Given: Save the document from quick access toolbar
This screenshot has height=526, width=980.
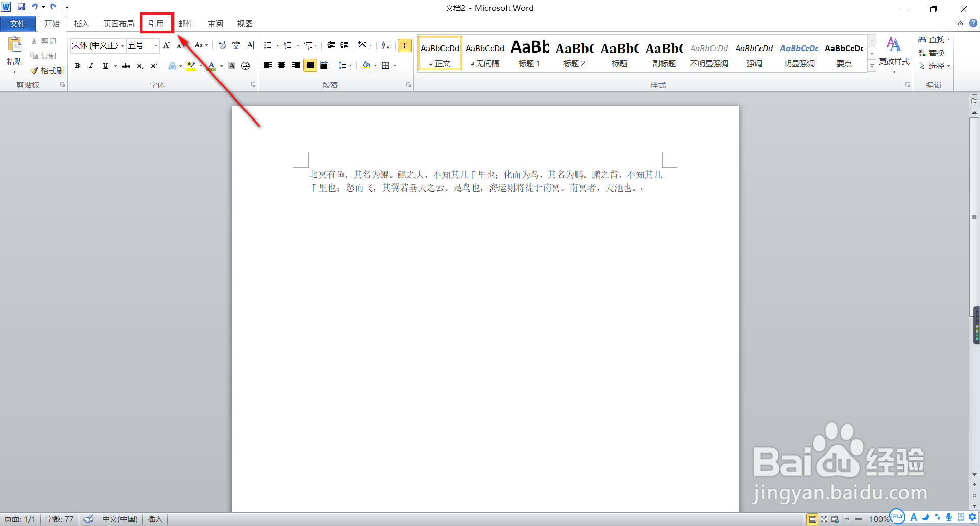Looking at the screenshot, I should (21, 7).
